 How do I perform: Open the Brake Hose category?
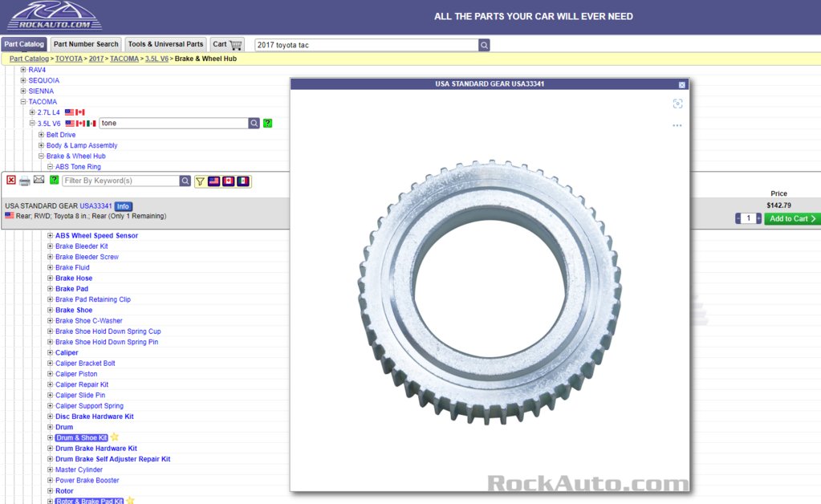74,278
